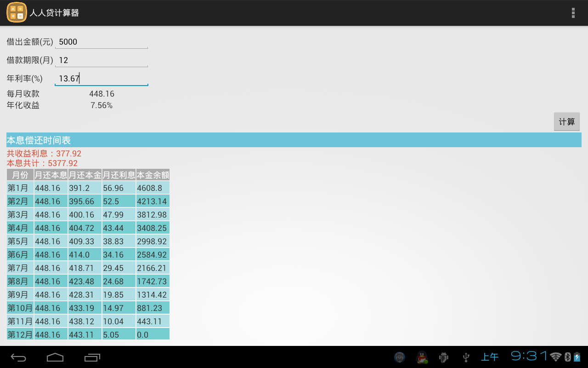The width and height of the screenshot is (588, 368).
Task: Tap the 9:31 clock in status bar
Action: pos(529,356)
